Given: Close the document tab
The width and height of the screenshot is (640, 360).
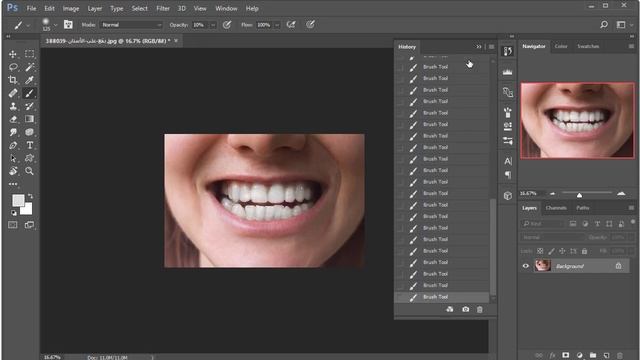Looking at the screenshot, I should click(176, 40).
